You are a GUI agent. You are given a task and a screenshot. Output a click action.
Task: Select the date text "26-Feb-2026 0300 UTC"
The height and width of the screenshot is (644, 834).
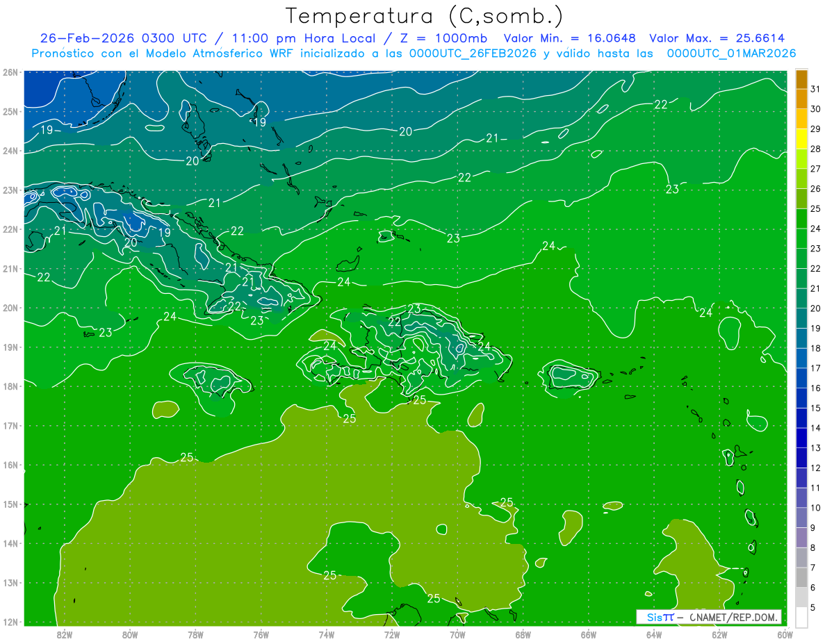click(123, 38)
